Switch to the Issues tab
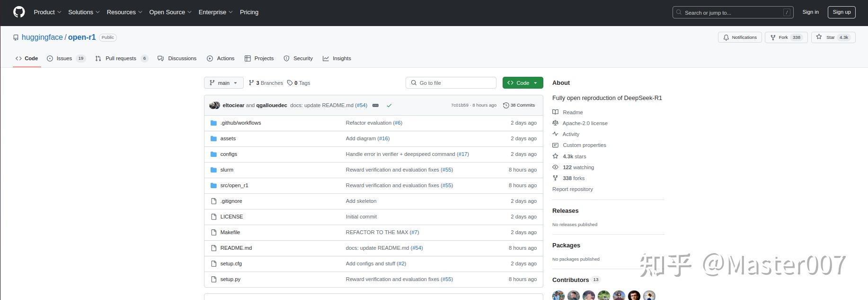 tap(64, 58)
